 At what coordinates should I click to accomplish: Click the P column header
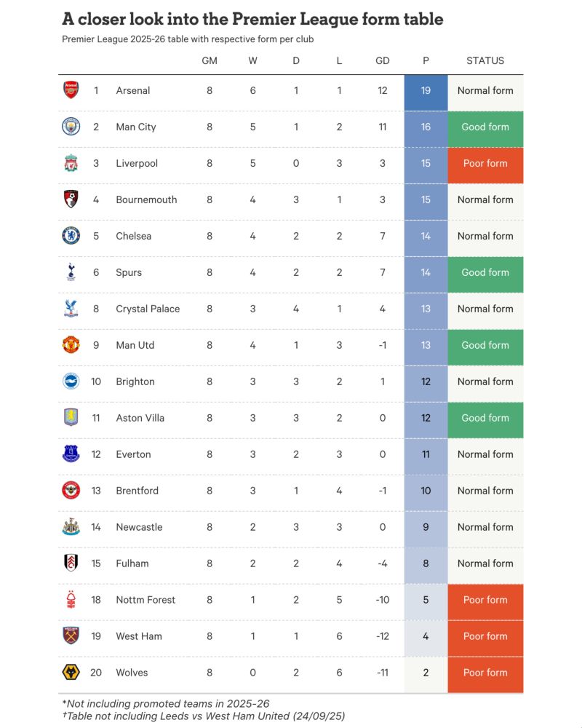click(x=426, y=61)
